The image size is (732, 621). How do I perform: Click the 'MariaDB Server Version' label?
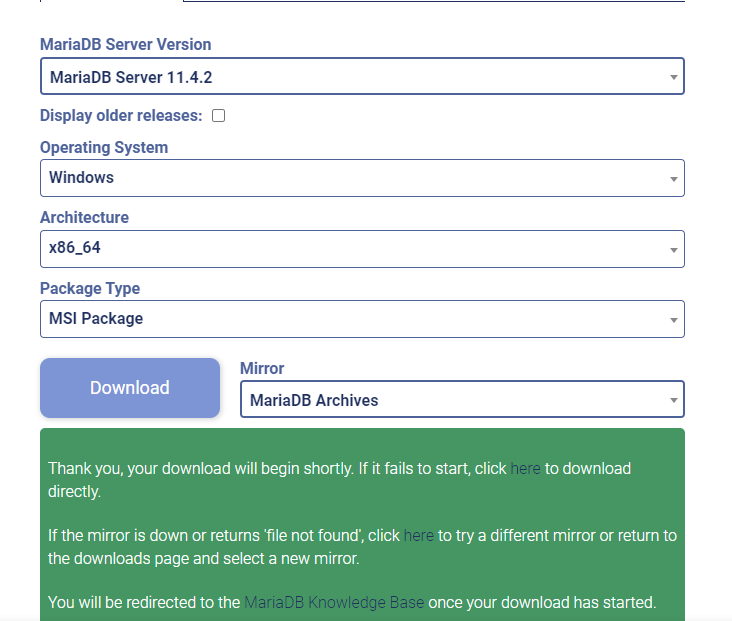coord(126,44)
